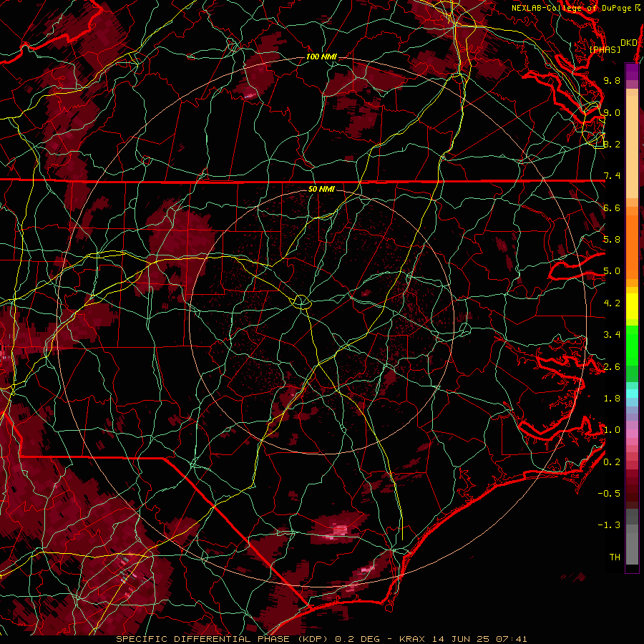Viewport: 644px width, 644px height.
Task: Click the 3.4 value on color scale
Action: (x=612, y=335)
